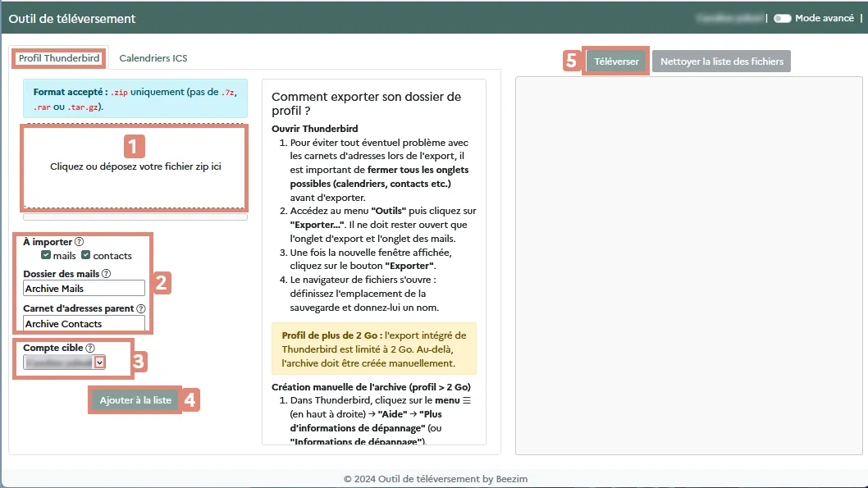Focus the Archive Contacts input field
The height and width of the screenshot is (488, 868).
click(84, 323)
